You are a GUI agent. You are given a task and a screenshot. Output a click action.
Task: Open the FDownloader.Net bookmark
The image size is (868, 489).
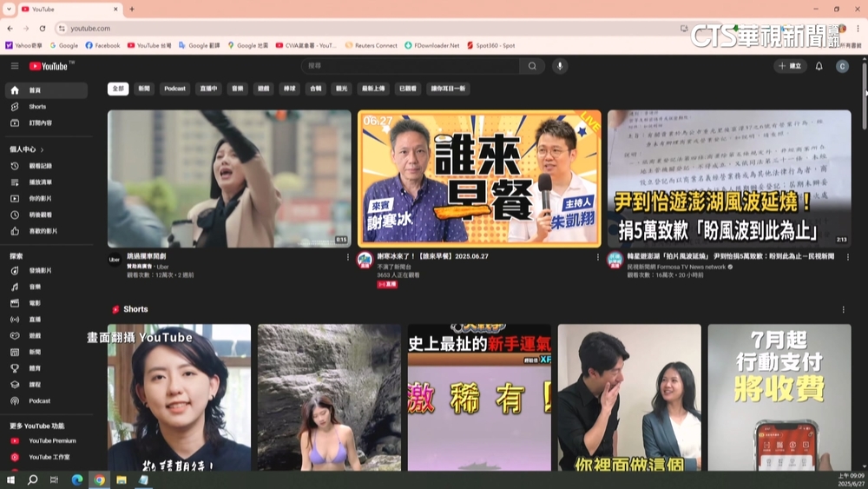pos(431,45)
